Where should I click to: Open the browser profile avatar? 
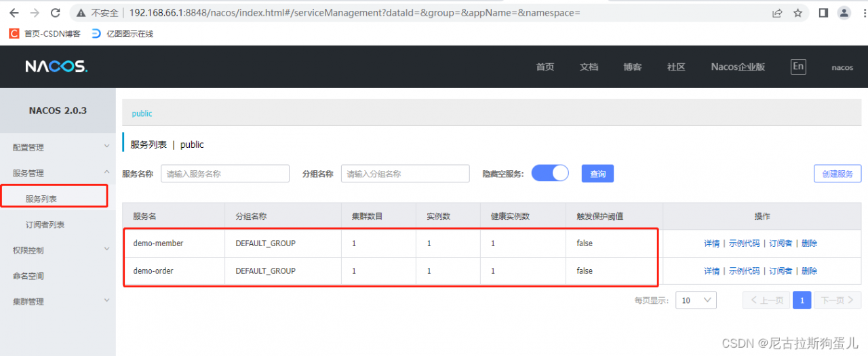[x=844, y=13]
